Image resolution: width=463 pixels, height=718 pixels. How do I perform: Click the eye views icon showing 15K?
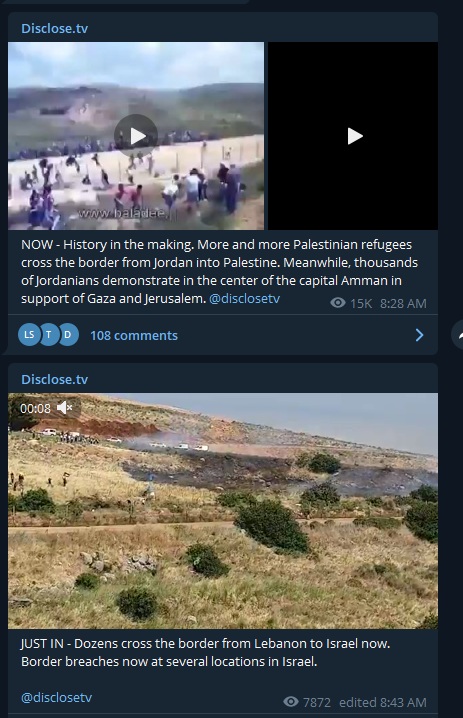338,303
